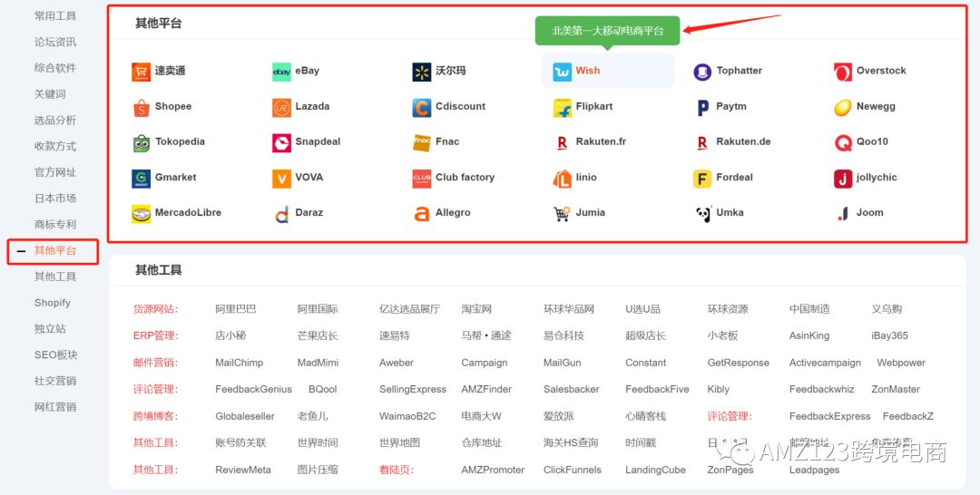Open the 海关HS查询 tool link
Image resolution: width=980 pixels, height=495 pixels.
click(x=571, y=443)
